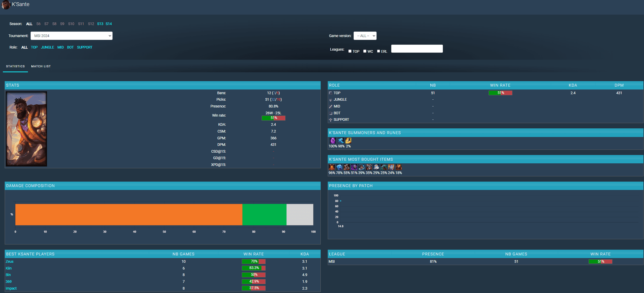Click the yellow Flash summoner spell icon

[x=348, y=141]
